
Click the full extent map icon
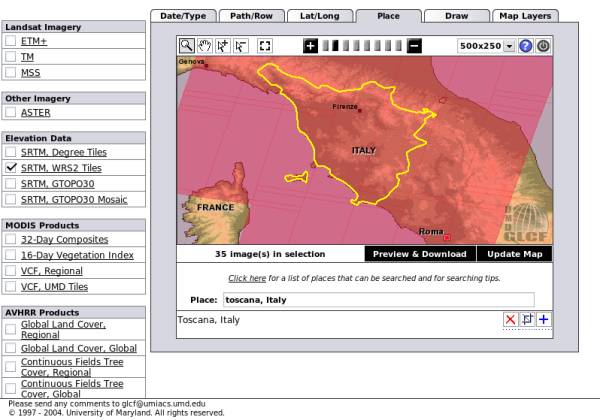[x=265, y=46]
